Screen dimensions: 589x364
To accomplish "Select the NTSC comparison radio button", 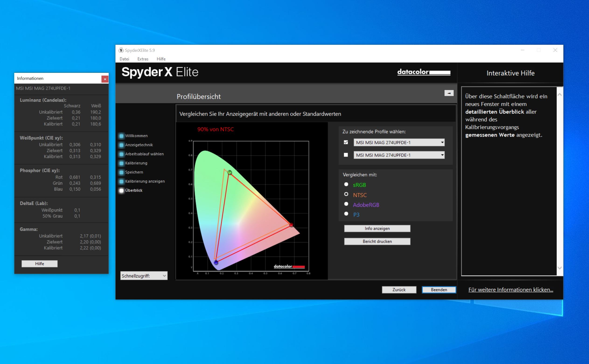I will click(346, 194).
